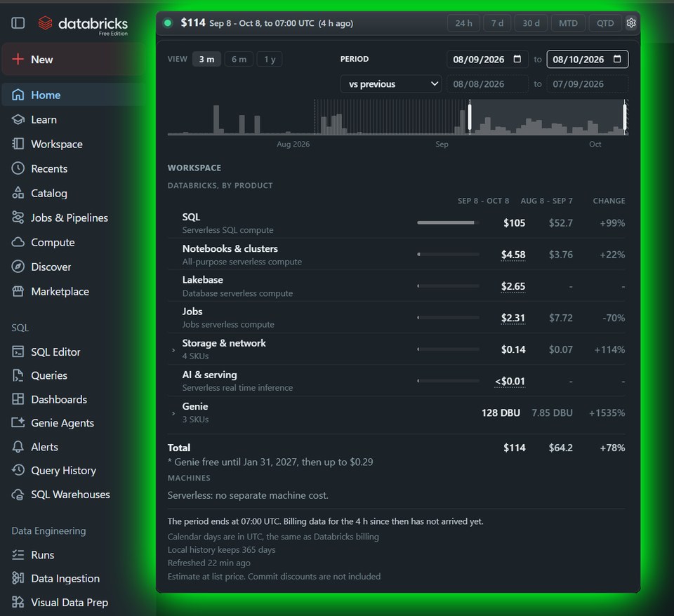The image size is (674, 616).
Task: Select the 3 m view range
Action: coord(206,59)
